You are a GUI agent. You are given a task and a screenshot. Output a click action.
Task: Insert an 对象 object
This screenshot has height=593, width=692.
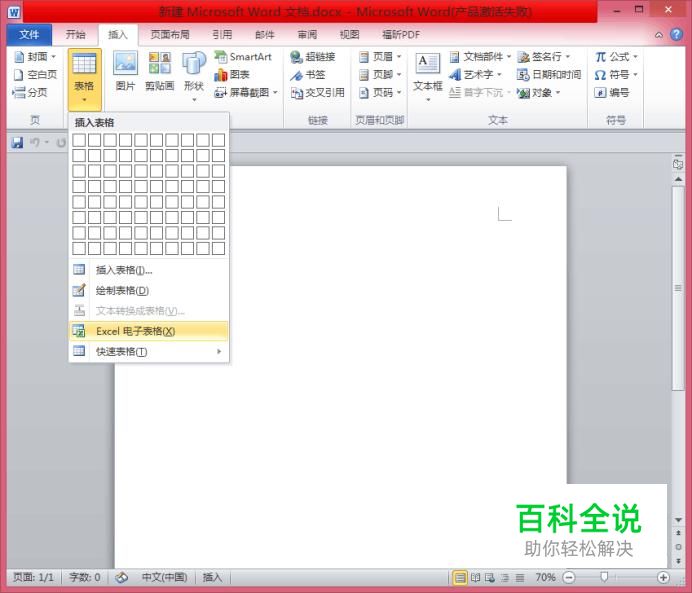[x=538, y=93]
